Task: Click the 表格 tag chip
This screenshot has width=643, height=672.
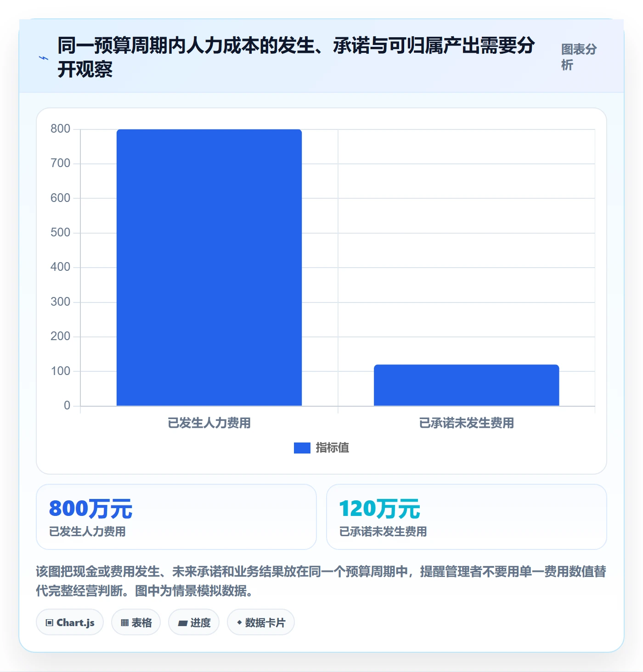Action: [x=136, y=622]
